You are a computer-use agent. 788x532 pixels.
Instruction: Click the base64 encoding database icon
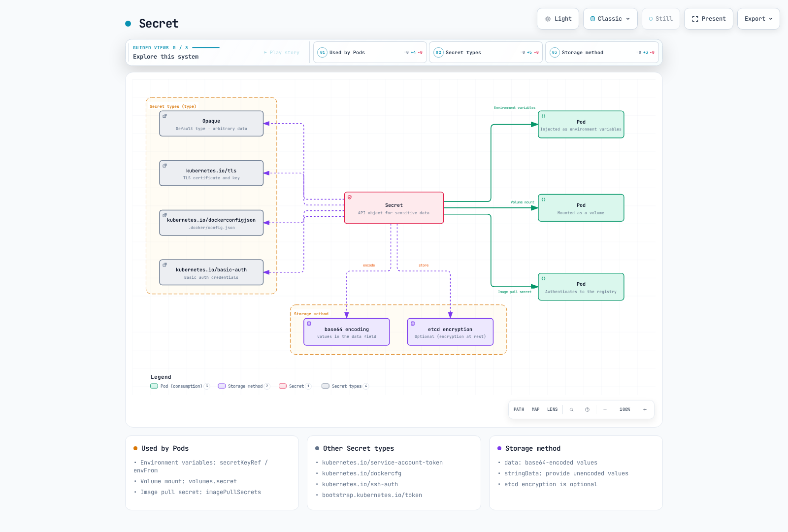(309, 324)
